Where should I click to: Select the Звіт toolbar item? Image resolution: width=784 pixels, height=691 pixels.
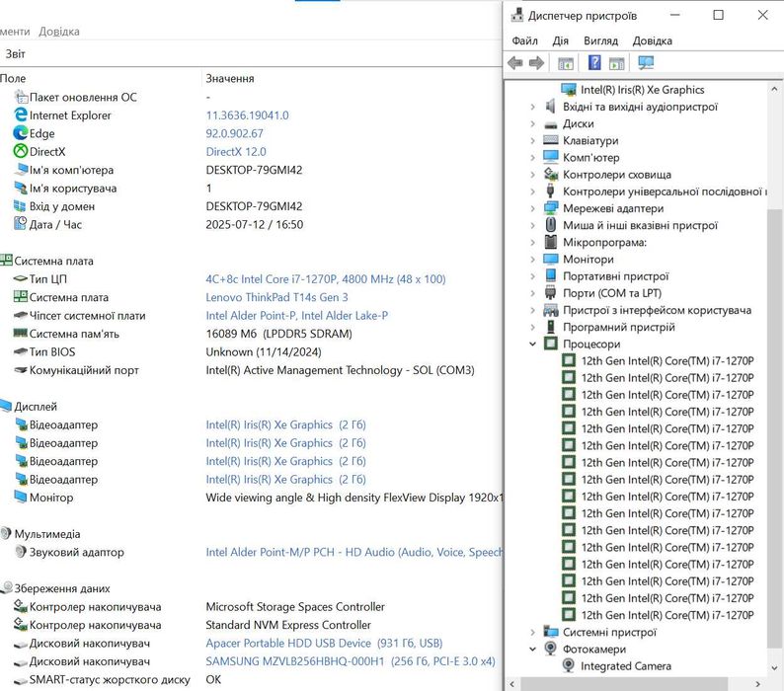coord(15,53)
